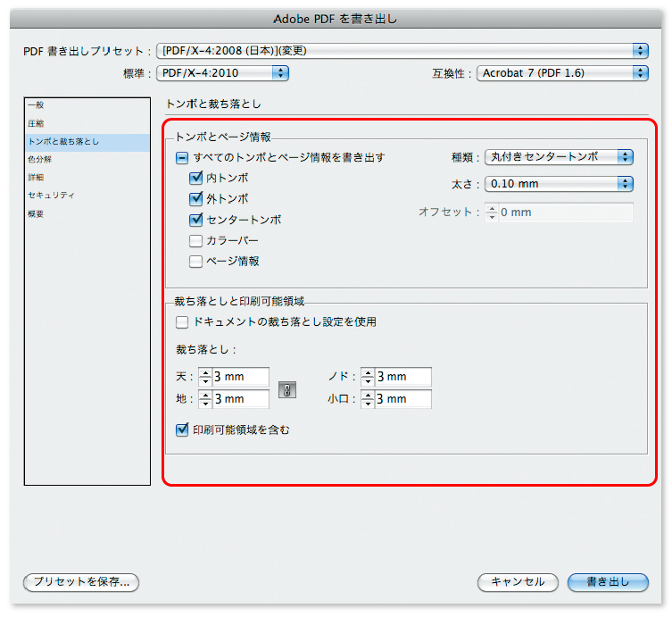The height and width of the screenshot is (617, 672).
Task: Click the 天 bleed stepper arrows
Action: [205, 377]
